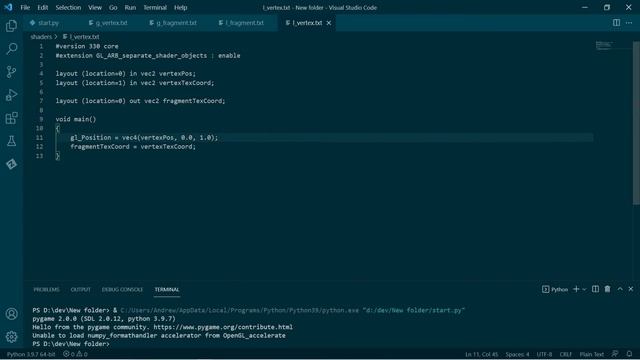Open the File menu
640x360 pixels.
click(x=25, y=7)
